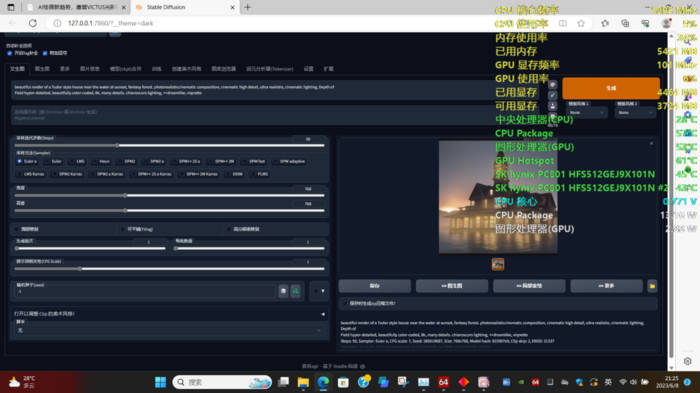Click the Windows Start button
Screen dimensions: 700x393
tap(160, 382)
